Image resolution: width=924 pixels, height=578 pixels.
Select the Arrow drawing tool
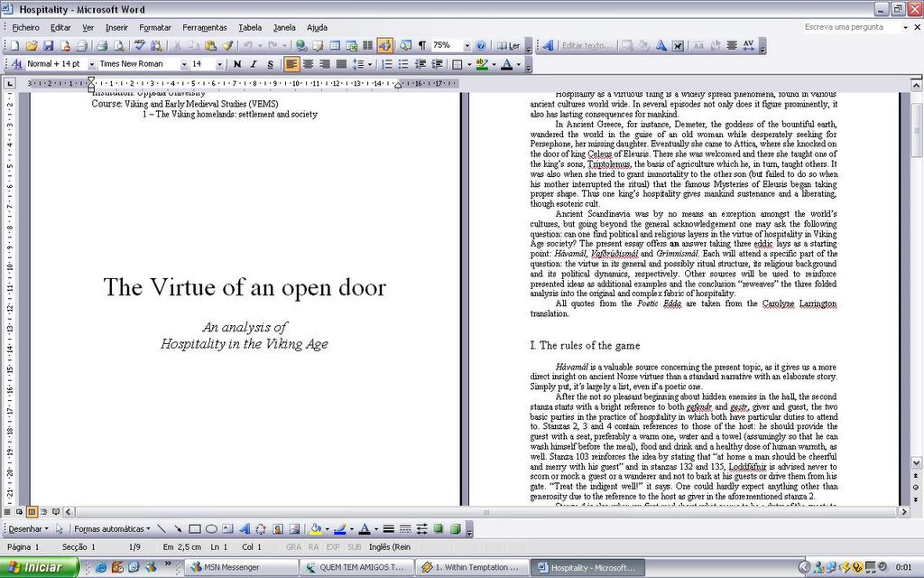point(178,529)
